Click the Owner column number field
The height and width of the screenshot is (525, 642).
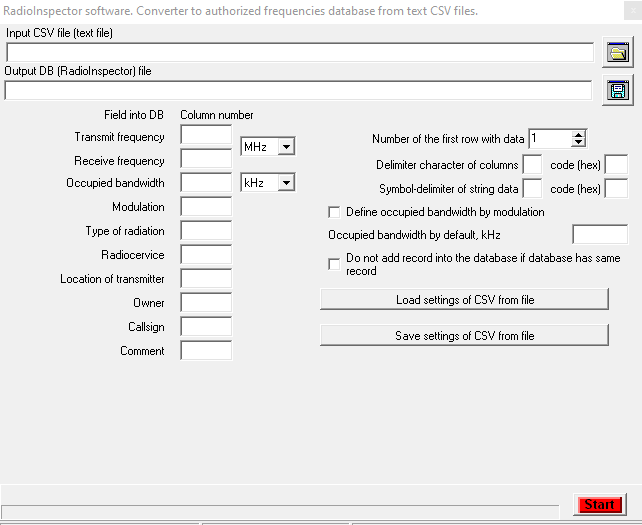(x=206, y=303)
